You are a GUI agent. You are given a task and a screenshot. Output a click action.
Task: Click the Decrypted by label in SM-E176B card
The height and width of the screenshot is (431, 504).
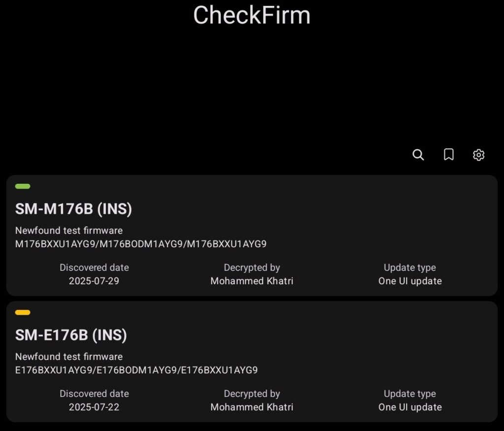(252, 394)
